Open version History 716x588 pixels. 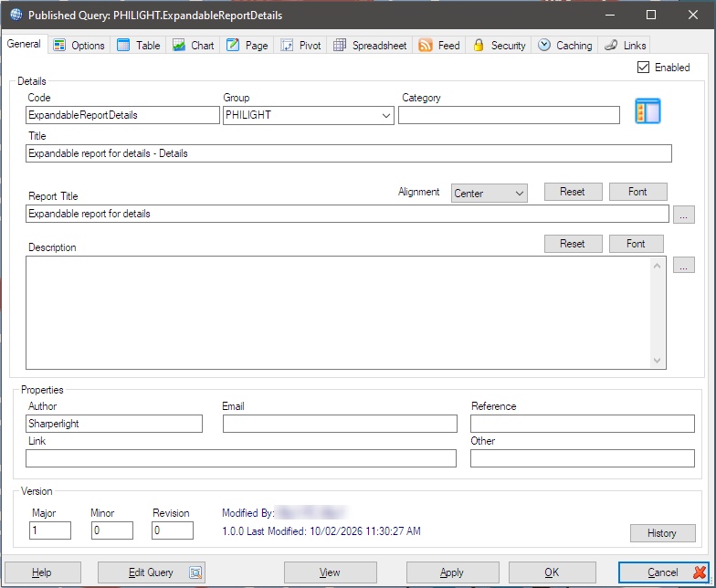point(663,533)
